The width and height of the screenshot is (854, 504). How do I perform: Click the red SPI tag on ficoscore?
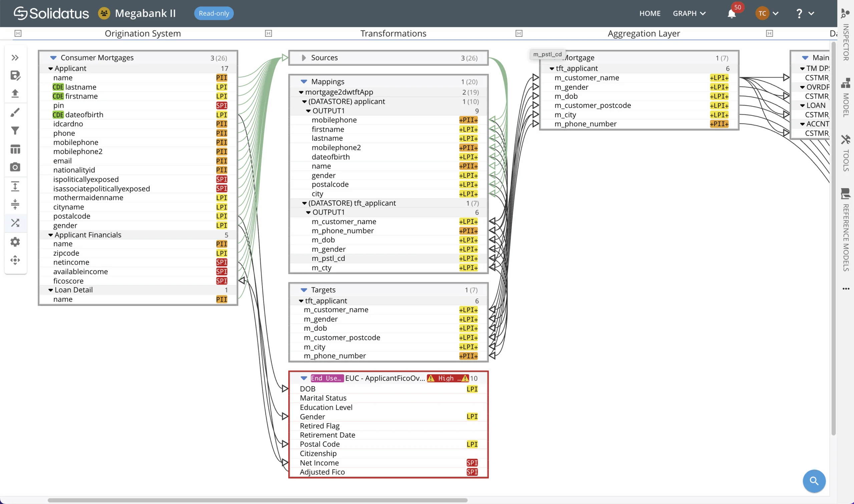(x=222, y=281)
